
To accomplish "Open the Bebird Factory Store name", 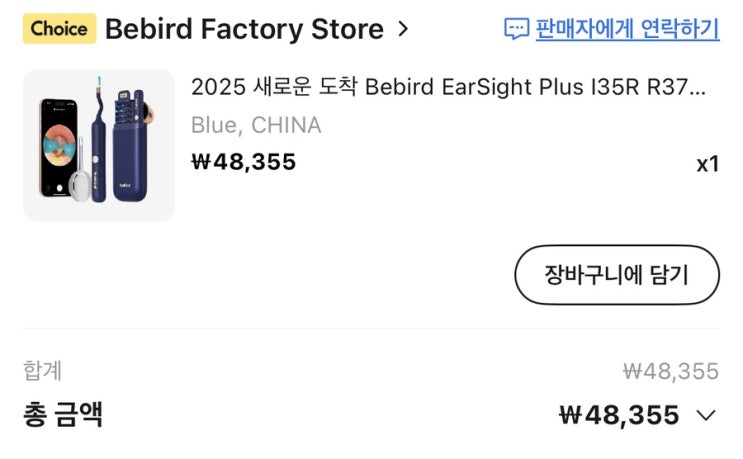I will tap(243, 29).
